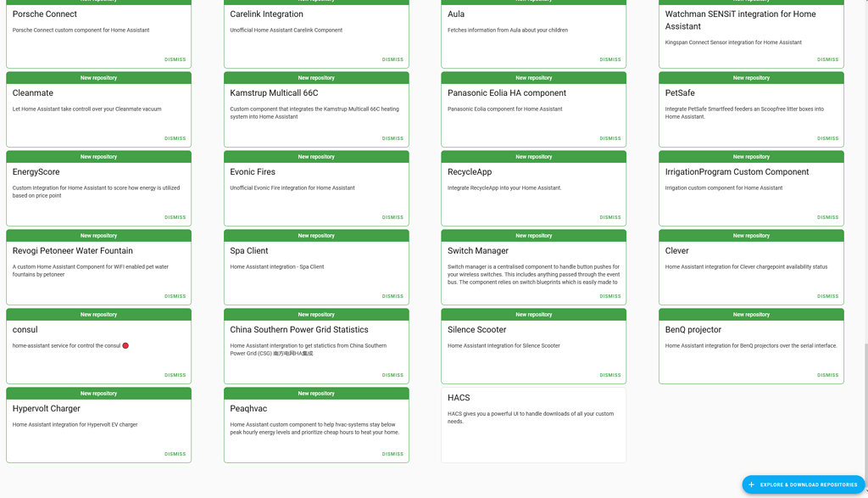Click the red circle in consul description

(x=125, y=345)
